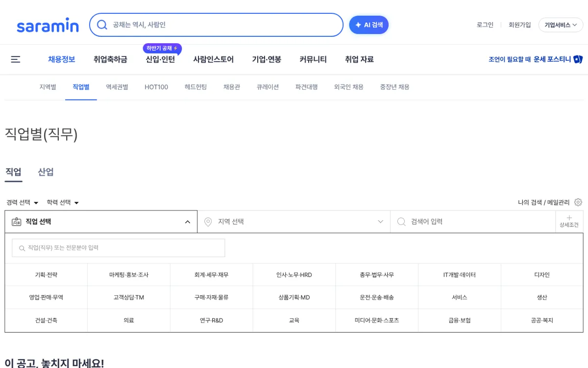
Task: Select 총무·법무·사무 job category
Action: point(377,275)
